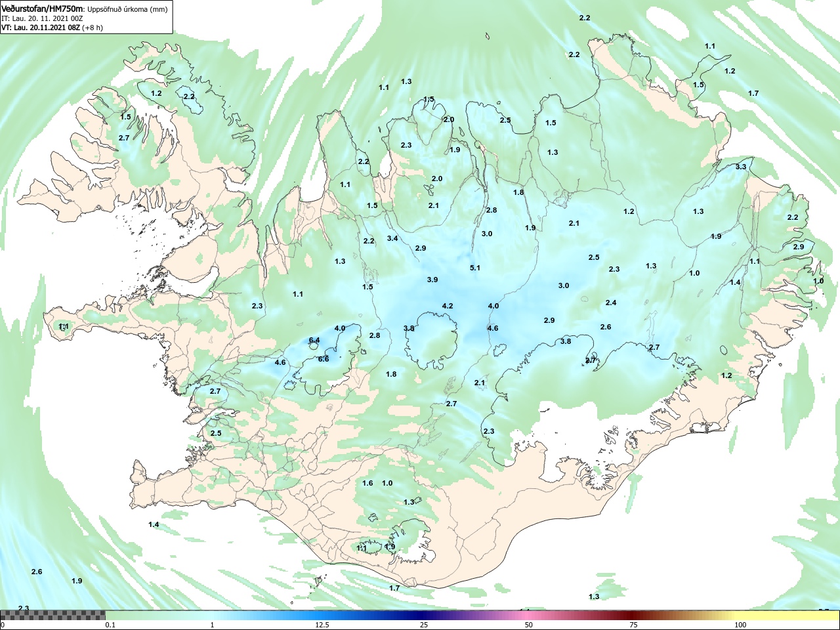Click the 100 label on the color scale
Screen dimensions: 840x630
(x=740, y=625)
